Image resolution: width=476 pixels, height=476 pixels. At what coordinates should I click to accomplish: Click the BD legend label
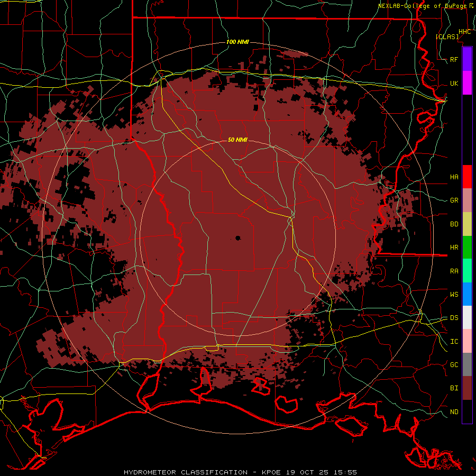tap(454, 224)
